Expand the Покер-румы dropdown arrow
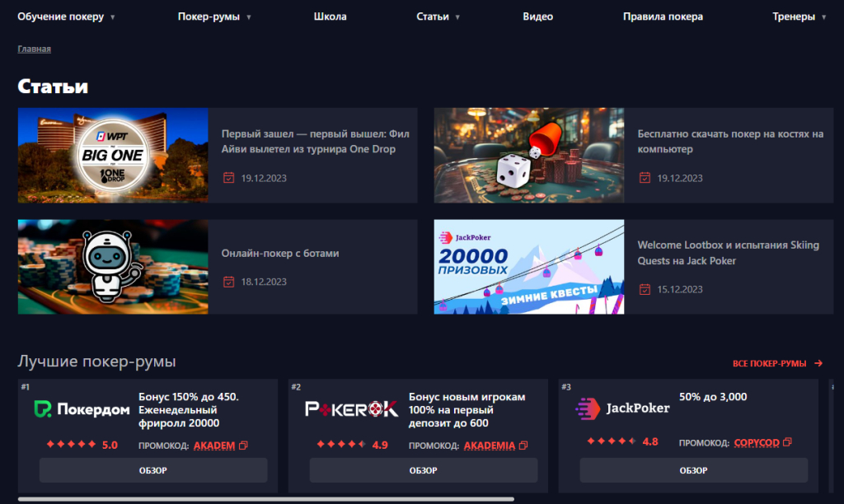This screenshot has height=504, width=844. (249, 17)
